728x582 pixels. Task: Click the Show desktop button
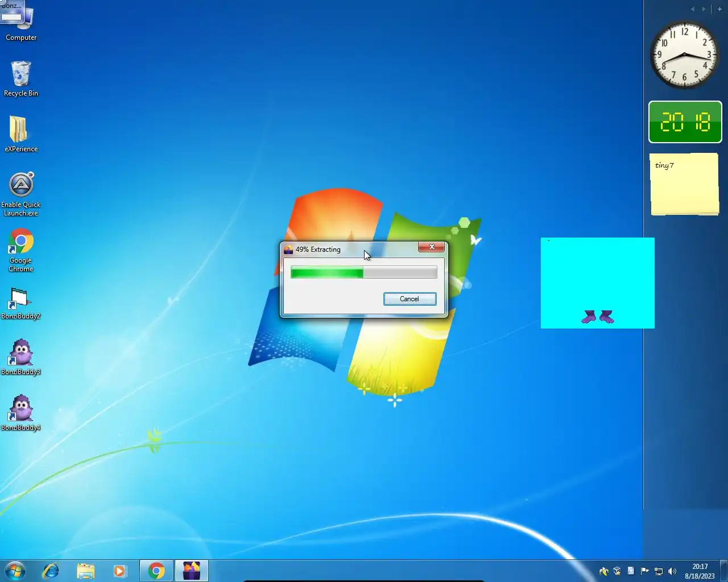click(x=724, y=571)
